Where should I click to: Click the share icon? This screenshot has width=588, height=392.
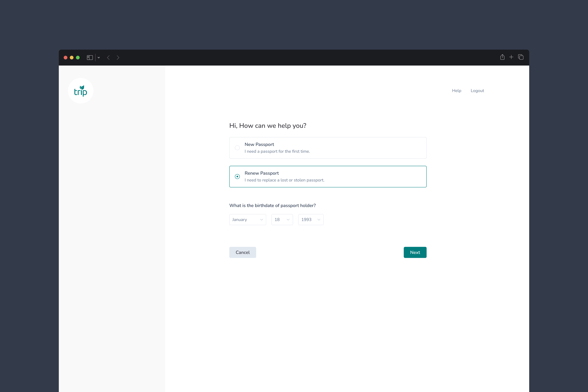[502, 57]
